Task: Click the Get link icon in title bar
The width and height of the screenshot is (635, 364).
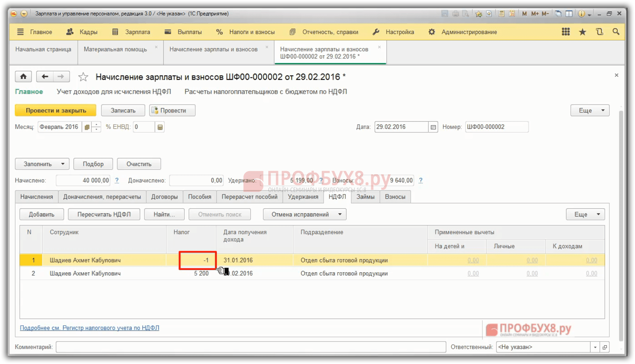Action: tap(489, 14)
